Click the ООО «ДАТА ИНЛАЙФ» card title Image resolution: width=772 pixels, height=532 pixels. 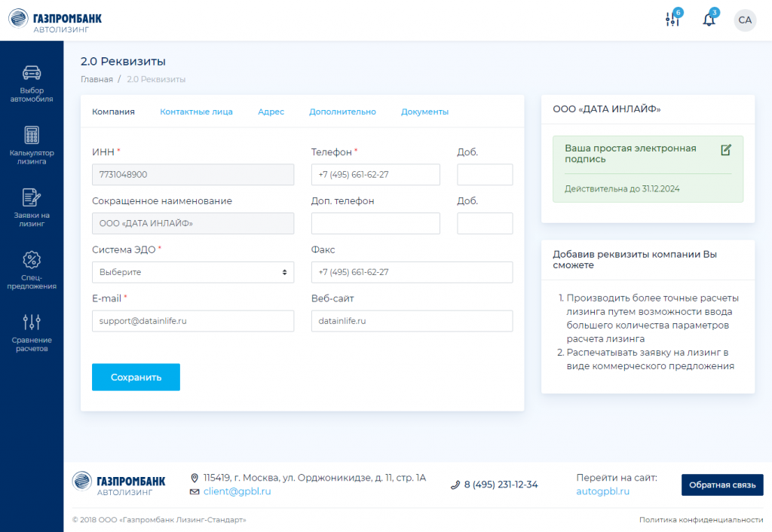point(607,109)
